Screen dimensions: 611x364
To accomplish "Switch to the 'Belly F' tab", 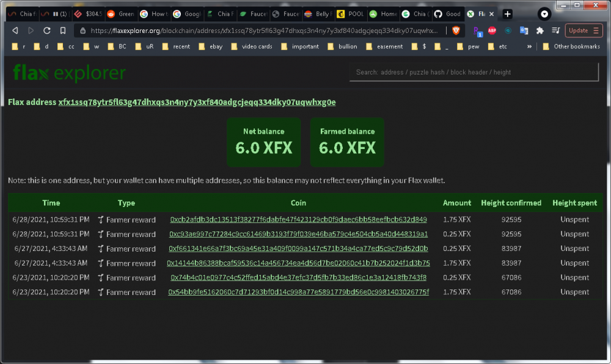I will [318, 14].
